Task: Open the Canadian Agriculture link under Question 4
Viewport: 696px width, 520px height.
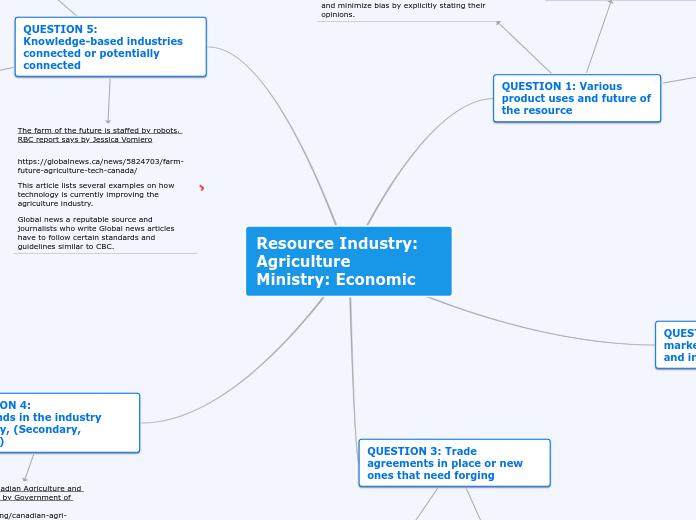Action: (41, 493)
